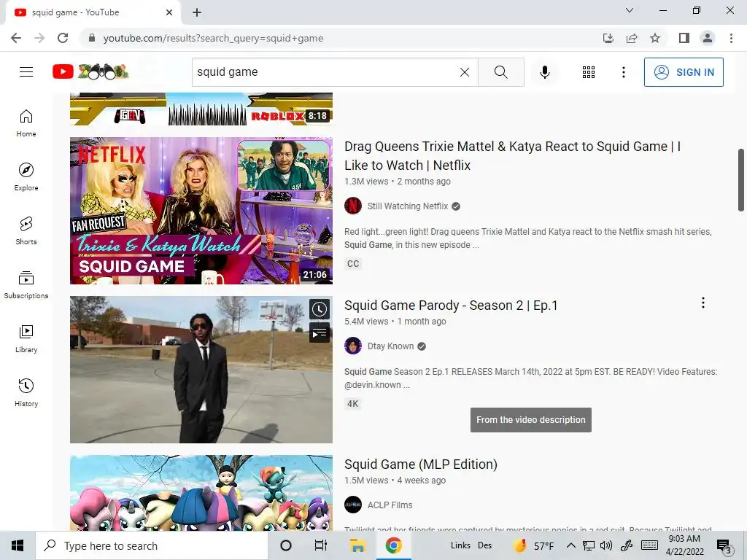The width and height of the screenshot is (747, 560).
Task: Reload the page in Chrome
Action: (x=63, y=38)
